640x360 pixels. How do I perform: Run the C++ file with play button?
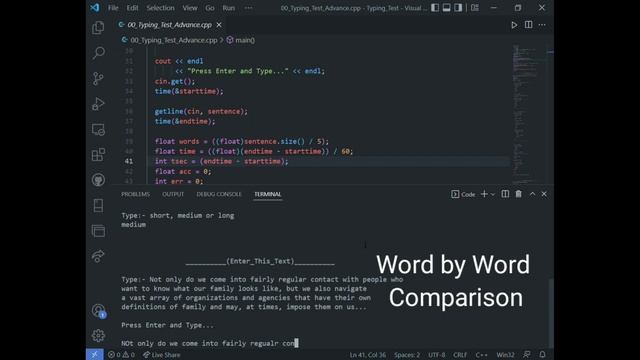click(x=514, y=25)
